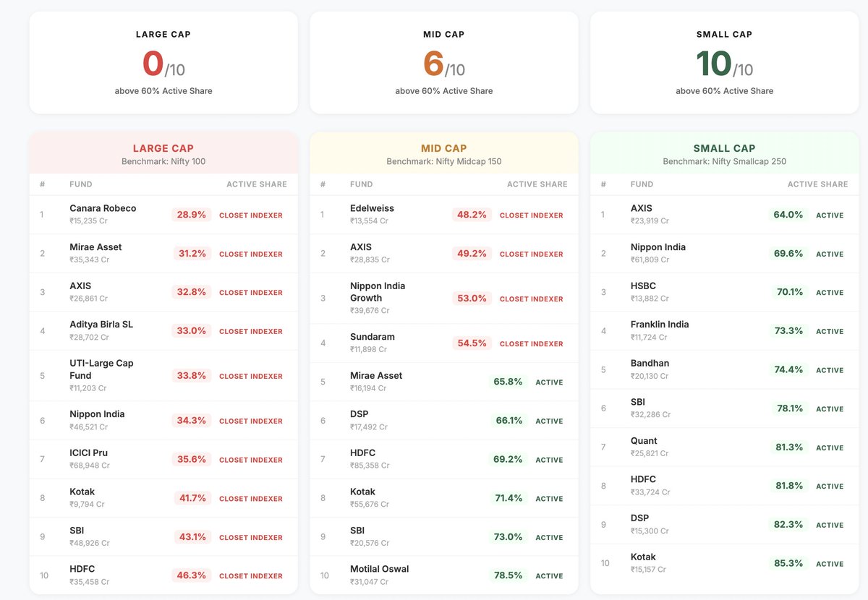This screenshot has height=600, width=868.
Task: Click the 32.8% active share badge
Action: (192, 292)
